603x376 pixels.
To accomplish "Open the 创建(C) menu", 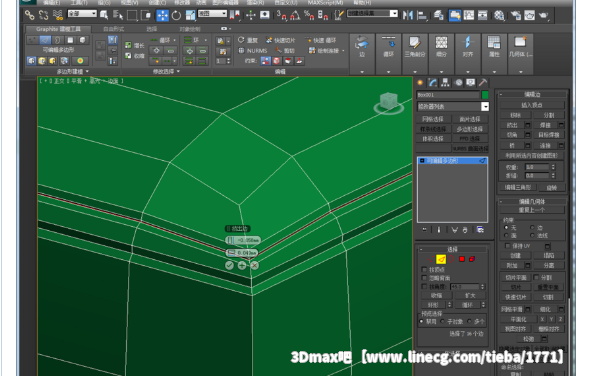I will pos(157,2).
